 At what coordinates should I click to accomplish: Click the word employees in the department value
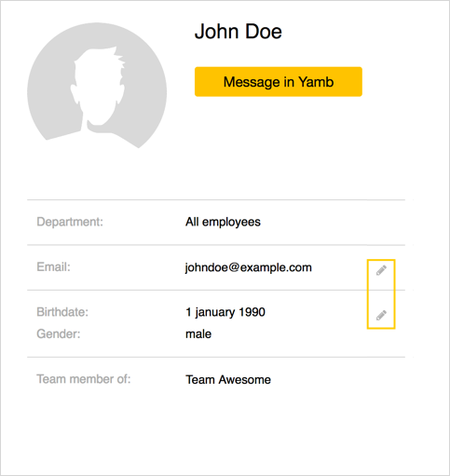click(231, 223)
